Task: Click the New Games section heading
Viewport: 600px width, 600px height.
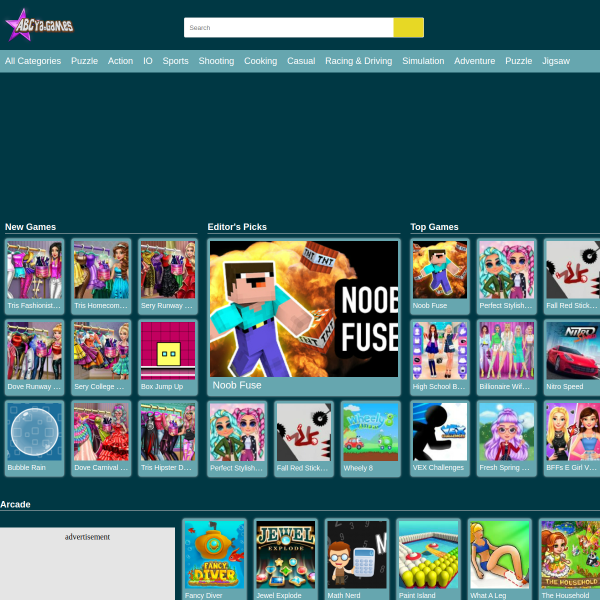Action: tap(30, 227)
